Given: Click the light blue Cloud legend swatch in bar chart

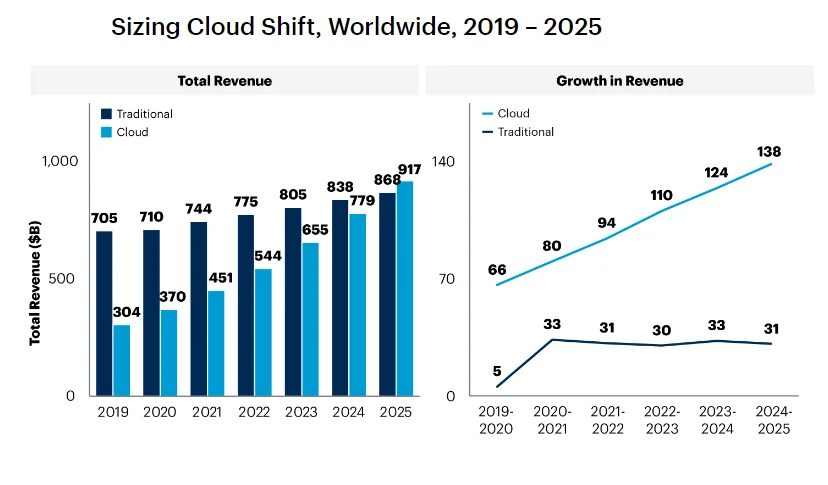Looking at the screenshot, I should point(107,132).
